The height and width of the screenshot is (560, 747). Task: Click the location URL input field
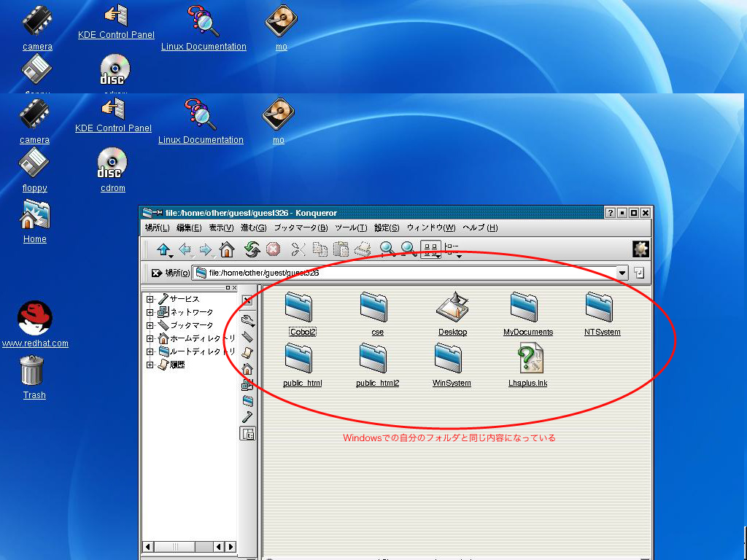click(404, 273)
